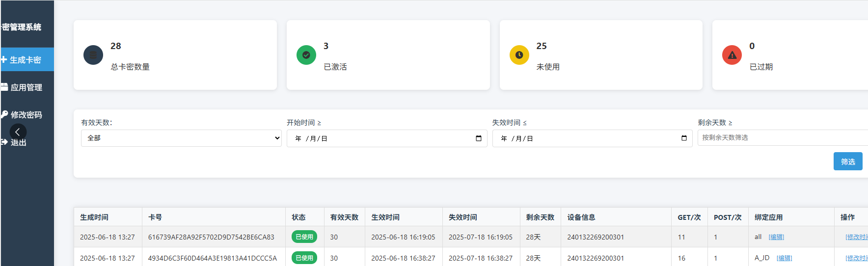Image resolution: width=868 pixels, height=266 pixels.
Task: Click the key icon beside 修改密码
Action: (4, 114)
